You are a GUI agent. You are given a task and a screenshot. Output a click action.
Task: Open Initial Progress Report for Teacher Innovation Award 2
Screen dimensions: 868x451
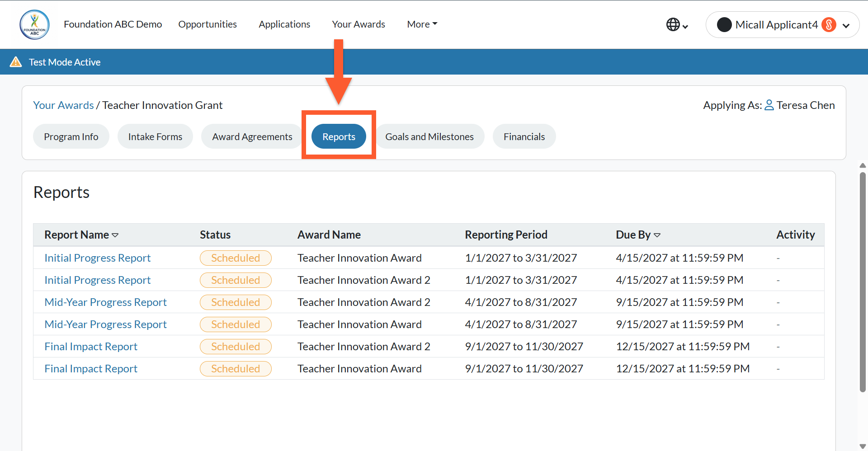[97, 280]
